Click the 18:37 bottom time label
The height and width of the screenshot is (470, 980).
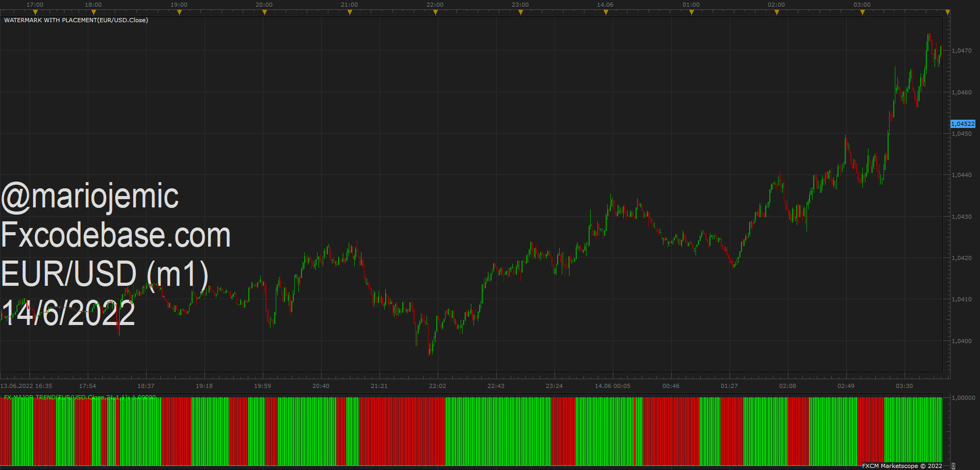coord(146,386)
